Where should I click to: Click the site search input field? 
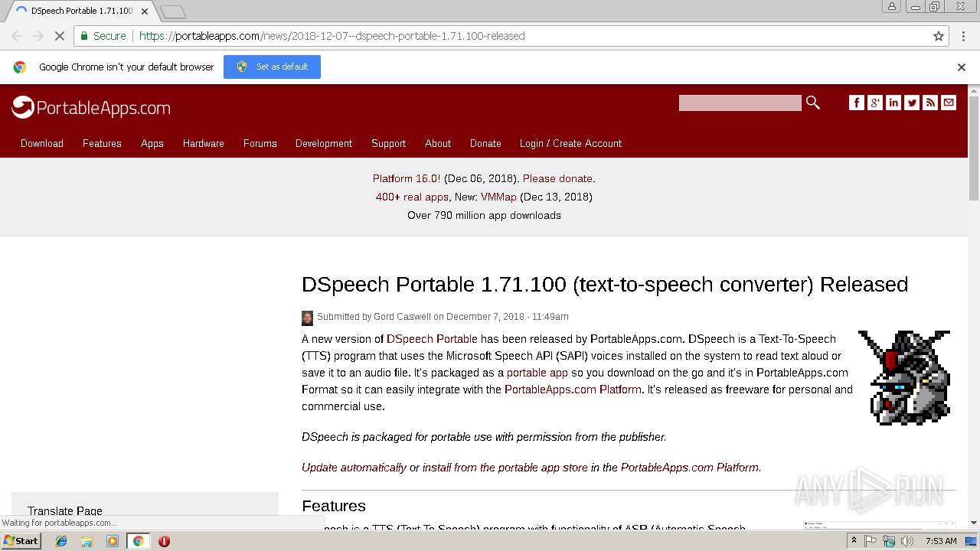click(x=740, y=103)
